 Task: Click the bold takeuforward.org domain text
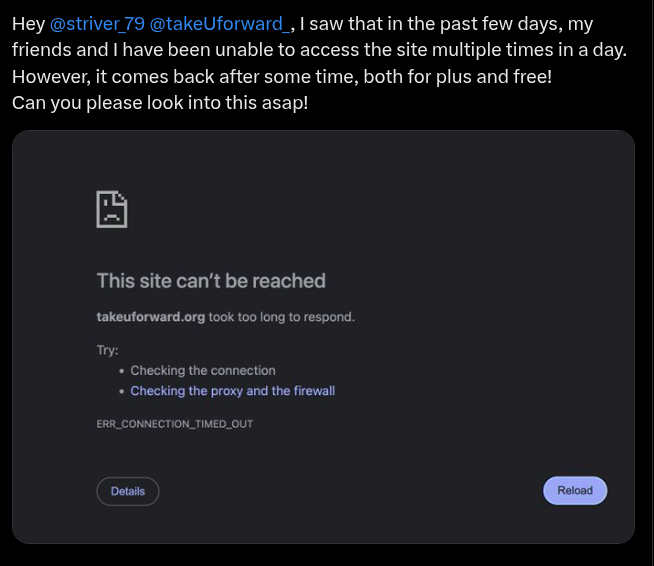[150, 317]
